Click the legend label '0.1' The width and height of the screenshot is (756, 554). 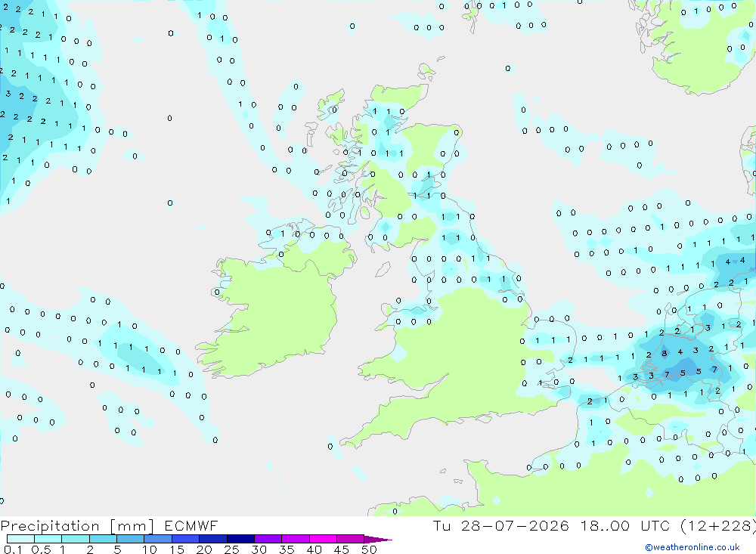13,549
